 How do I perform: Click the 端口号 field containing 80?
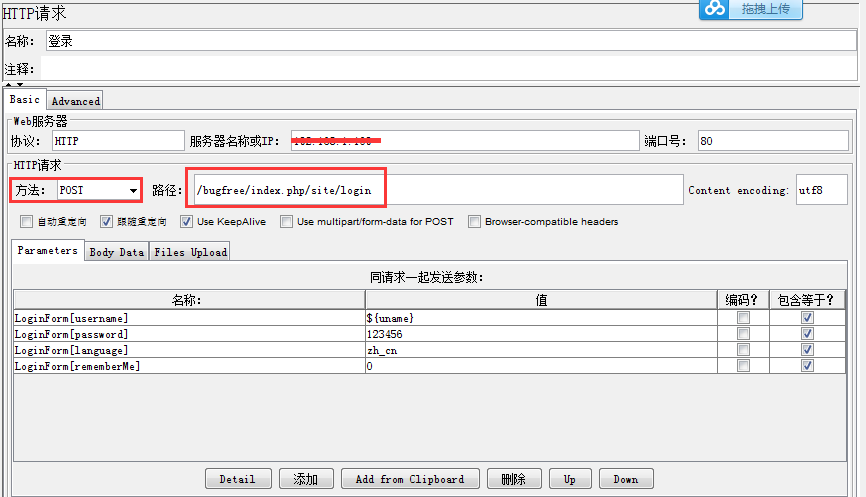[773, 141]
